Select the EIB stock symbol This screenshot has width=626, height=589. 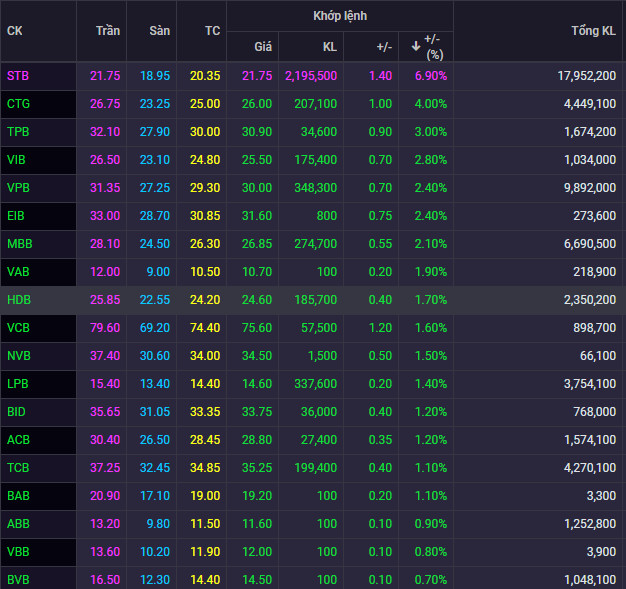[x=16, y=216]
